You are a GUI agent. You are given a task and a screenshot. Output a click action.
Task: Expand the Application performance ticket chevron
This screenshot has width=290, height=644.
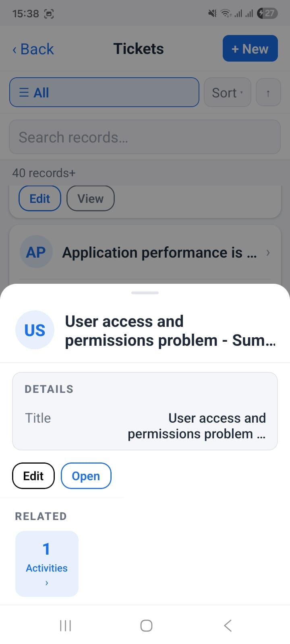click(x=268, y=253)
